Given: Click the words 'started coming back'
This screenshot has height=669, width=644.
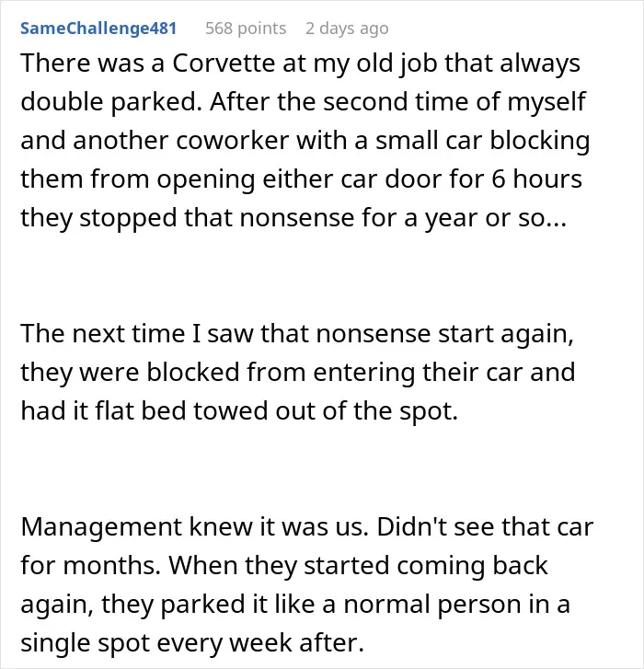Looking at the screenshot, I should pyautogui.click(x=426, y=565).
